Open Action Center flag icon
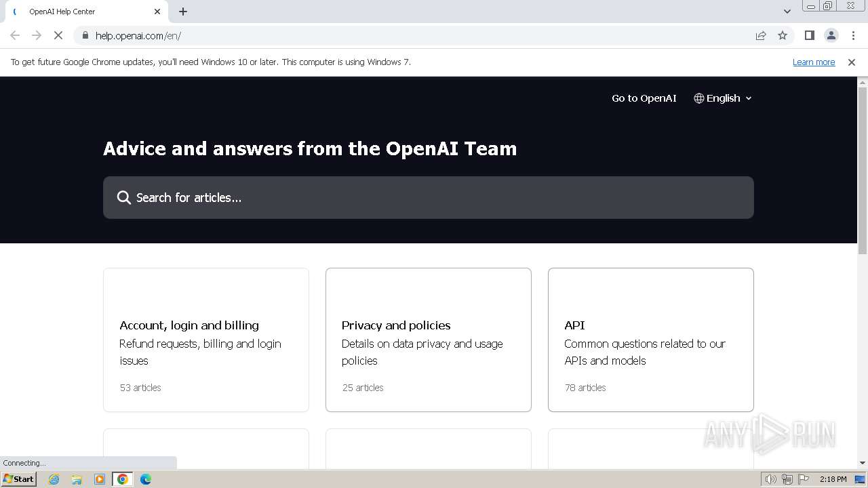 (x=804, y=479)
